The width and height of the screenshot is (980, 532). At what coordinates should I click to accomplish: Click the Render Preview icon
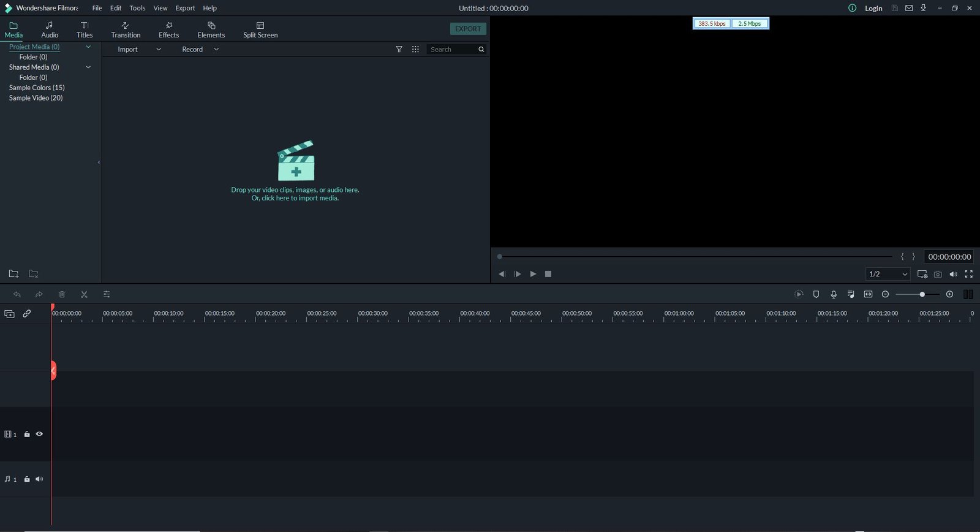coord(799,294)
